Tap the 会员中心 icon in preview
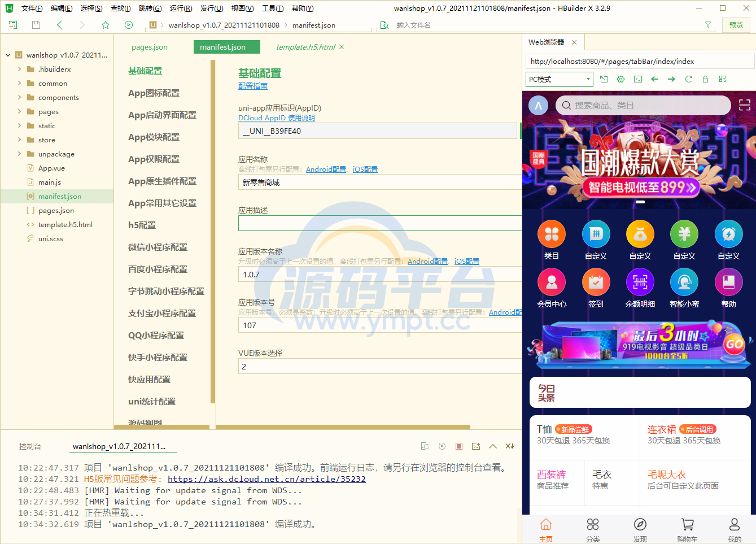 coord(552,282)
